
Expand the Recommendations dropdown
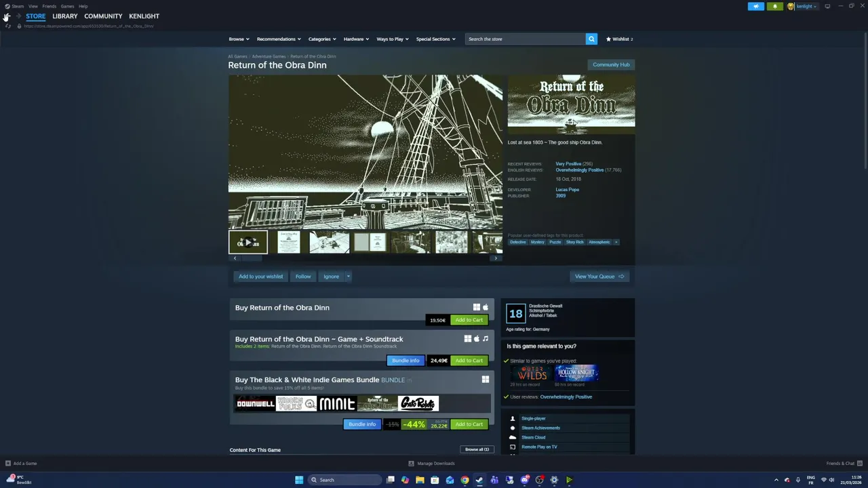pyautogui.click(x=279, y=39)
